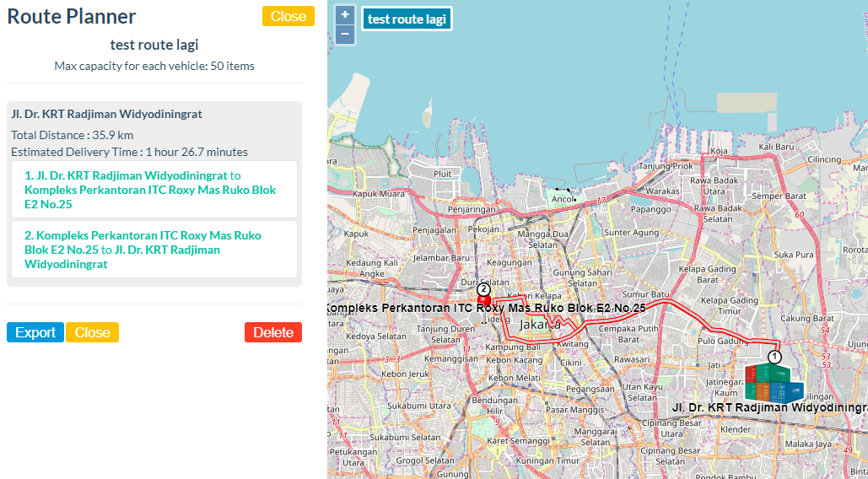
Task: Close the panel using the button beside Route Planner title
Action: [x=288, y=16]
